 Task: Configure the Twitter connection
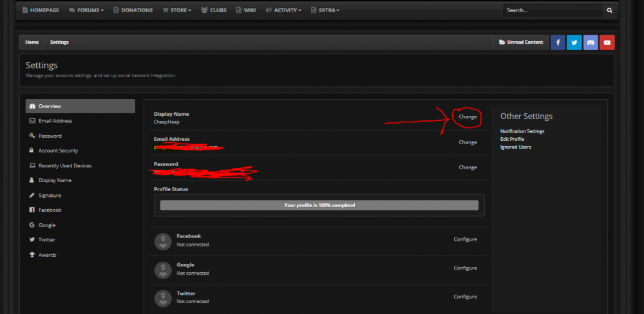466,297
